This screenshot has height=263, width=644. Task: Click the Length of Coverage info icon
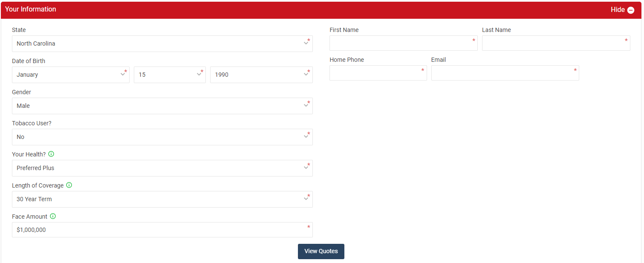click(69, 185)
